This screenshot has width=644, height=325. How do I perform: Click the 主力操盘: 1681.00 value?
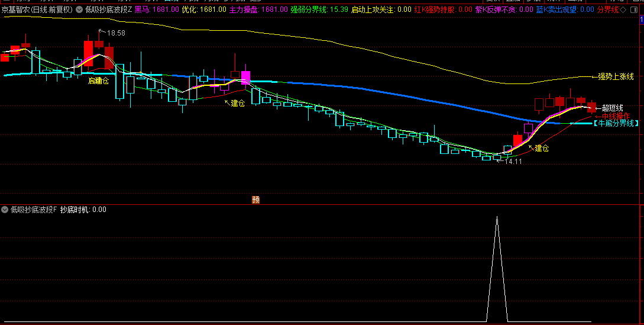coord(258,9)
